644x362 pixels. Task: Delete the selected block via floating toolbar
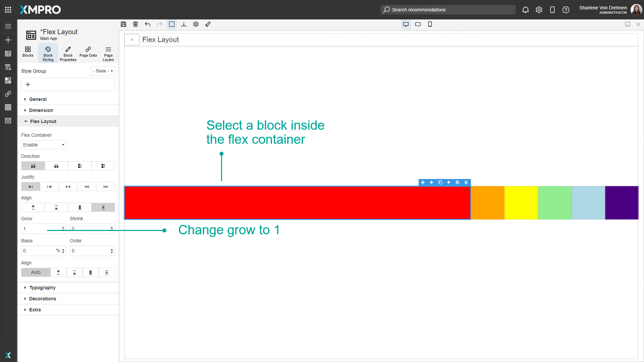click(x=466, y=182)
